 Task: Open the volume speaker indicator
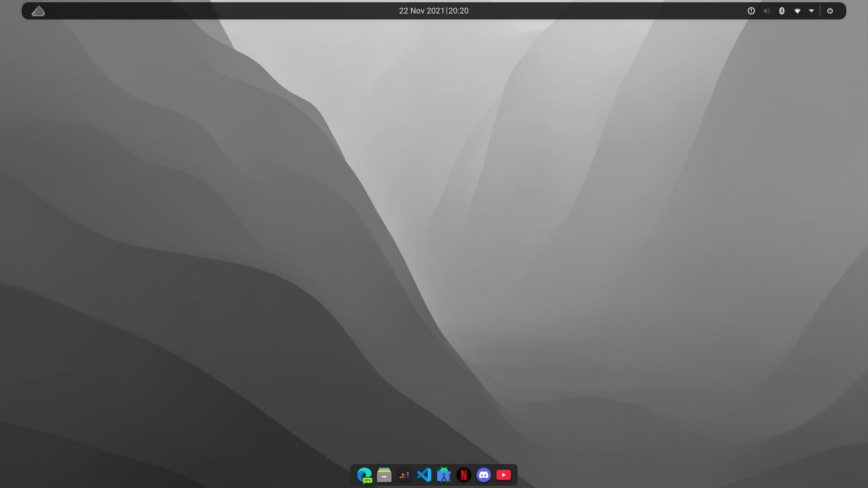click(767, 11)
